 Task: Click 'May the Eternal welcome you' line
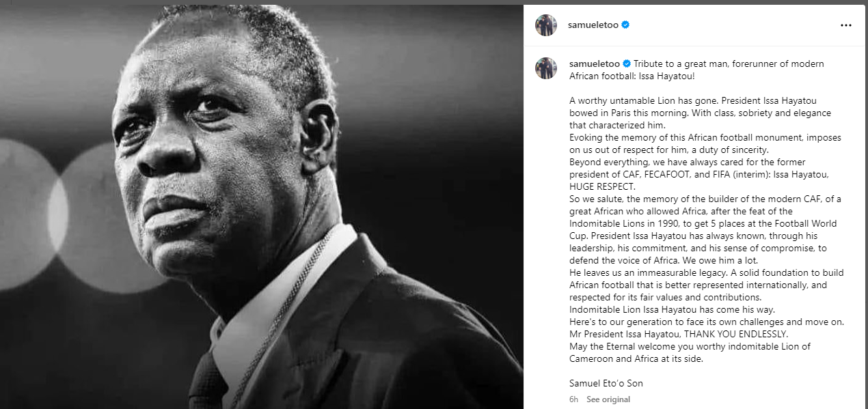pos(690,346)
